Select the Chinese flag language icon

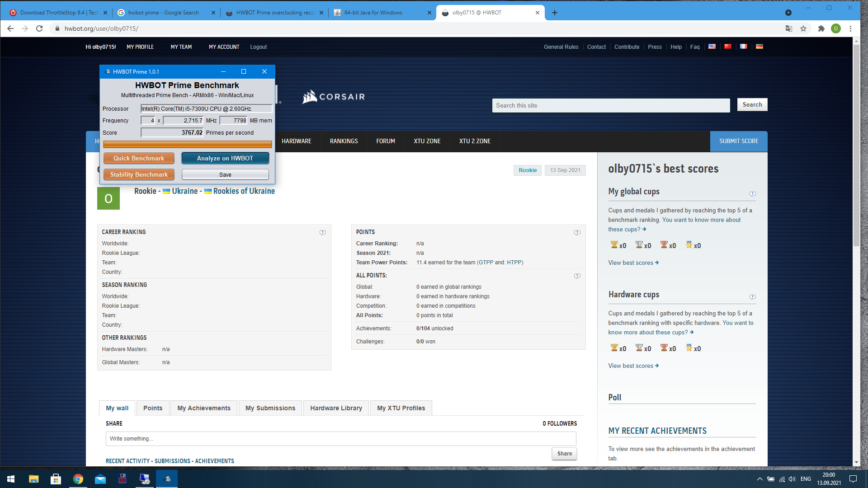(x=728, y=47)
